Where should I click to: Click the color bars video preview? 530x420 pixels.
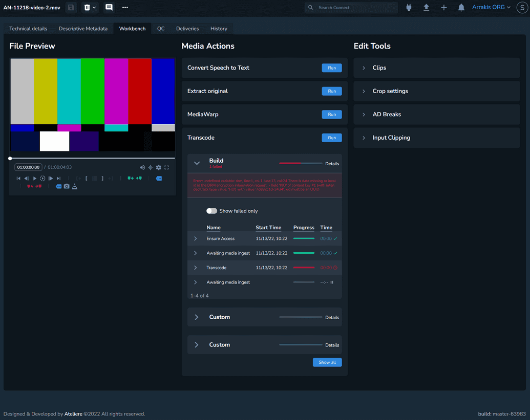pos(93,105)
